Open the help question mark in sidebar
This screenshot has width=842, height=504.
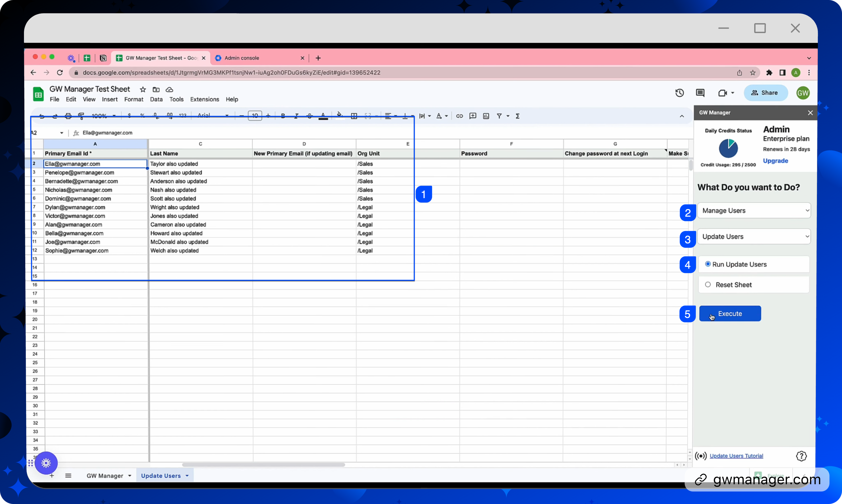pos(801,456)
